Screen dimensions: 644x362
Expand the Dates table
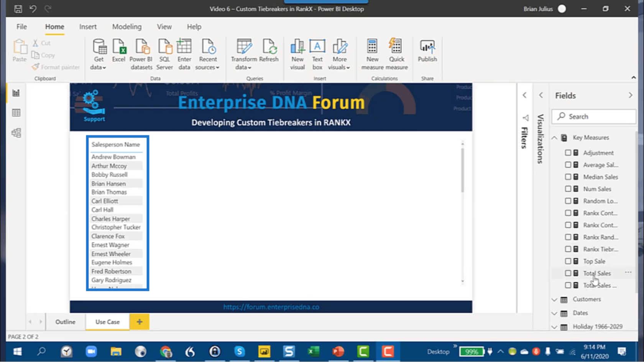coord(554,313)
